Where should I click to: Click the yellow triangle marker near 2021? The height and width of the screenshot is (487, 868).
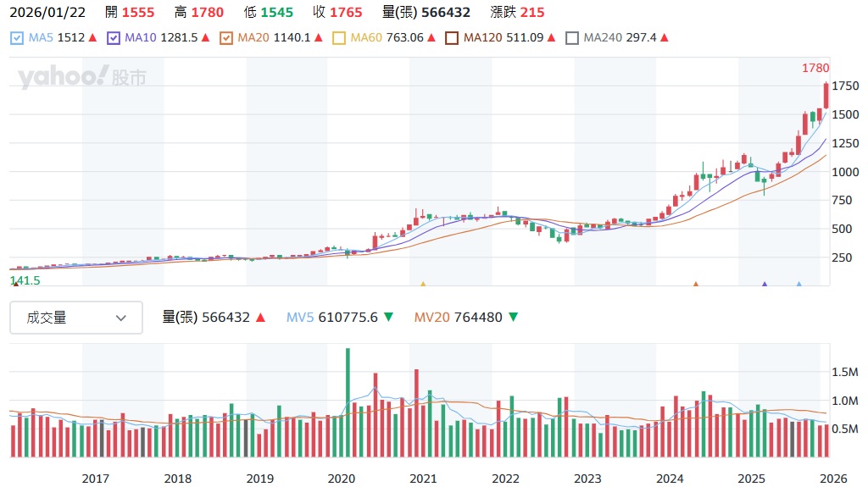423,285
